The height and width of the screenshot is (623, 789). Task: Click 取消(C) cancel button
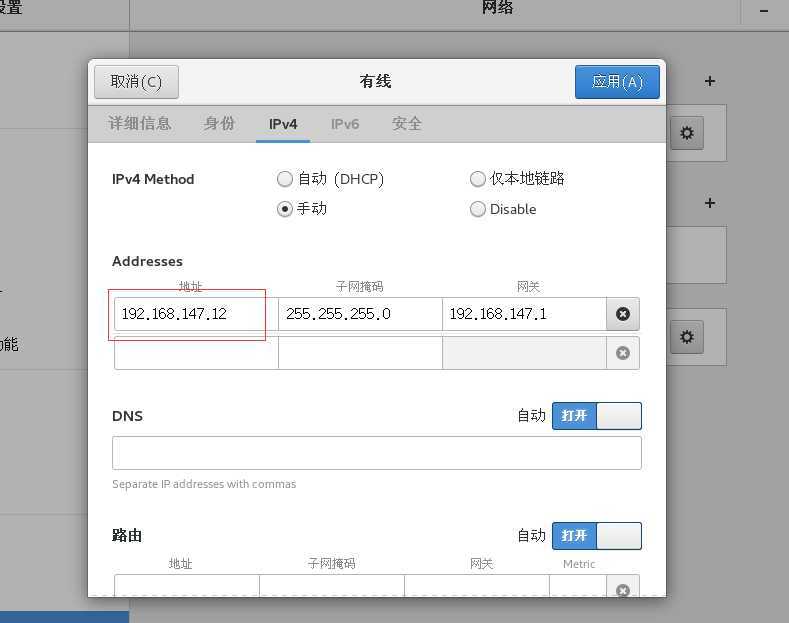[136, 82]
